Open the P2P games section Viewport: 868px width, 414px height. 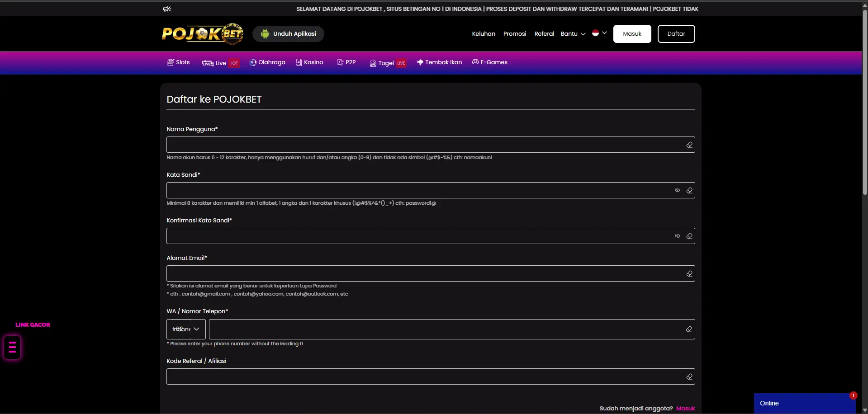coord(341,62)
